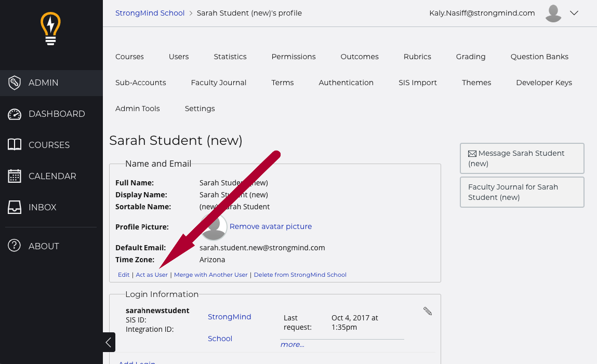Click the pencil edit login icon
Image resolution: width=597 pixels, height=364 pixels.
tap(428, 311)
